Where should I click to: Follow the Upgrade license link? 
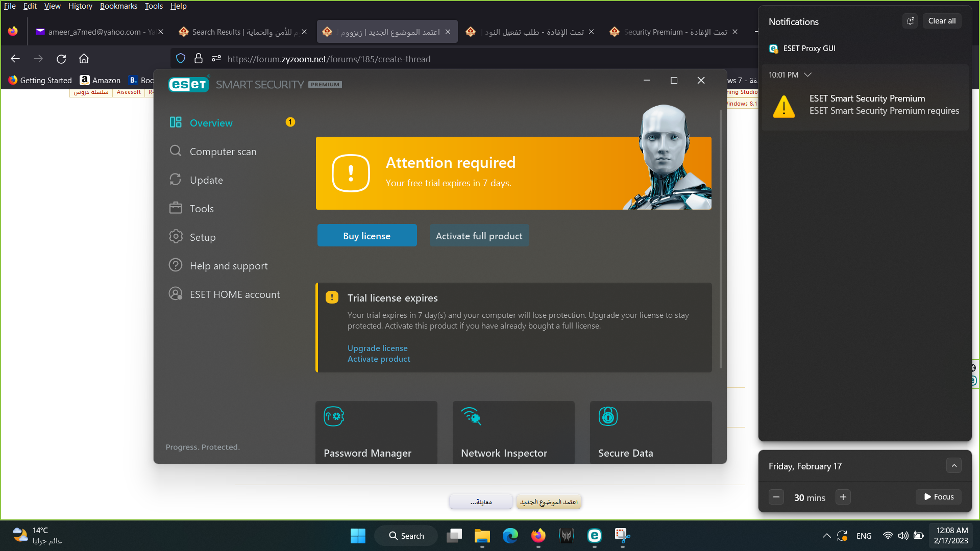click(377, 348)
